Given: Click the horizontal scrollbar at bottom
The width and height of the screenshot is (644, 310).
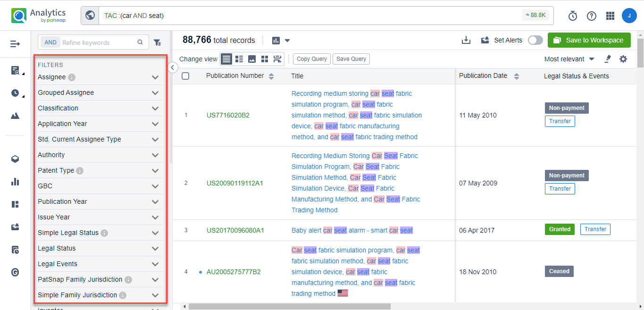Looking at the screenshot, I should click(289, 306).
